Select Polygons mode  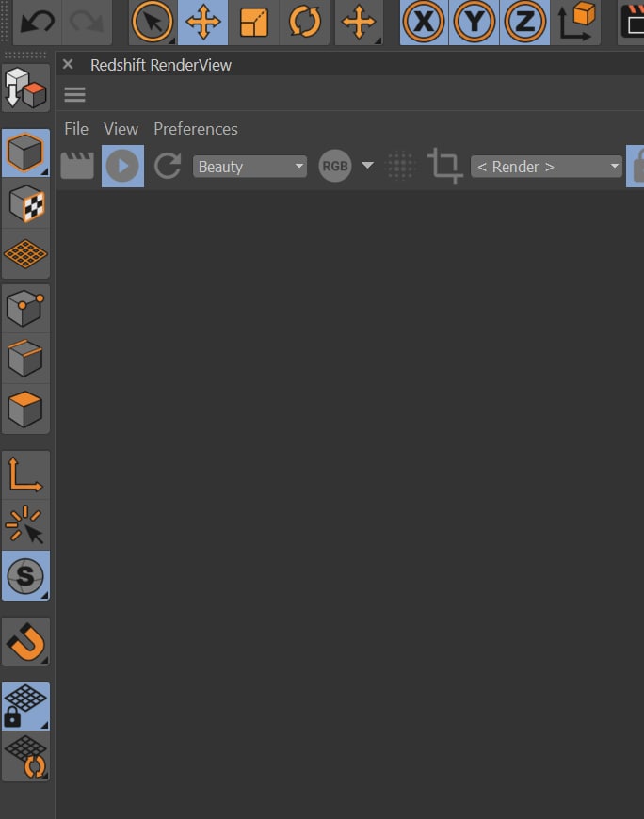coord(25,409)
